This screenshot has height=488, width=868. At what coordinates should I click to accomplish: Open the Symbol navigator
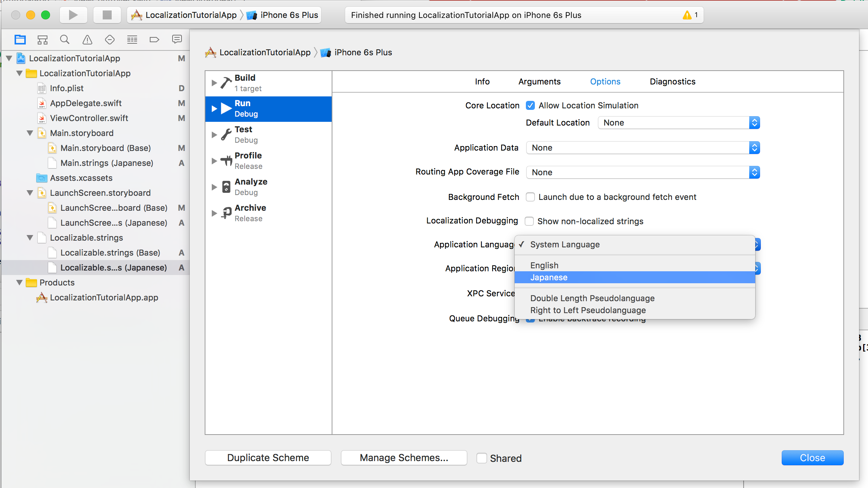click(x=42, y=39)
